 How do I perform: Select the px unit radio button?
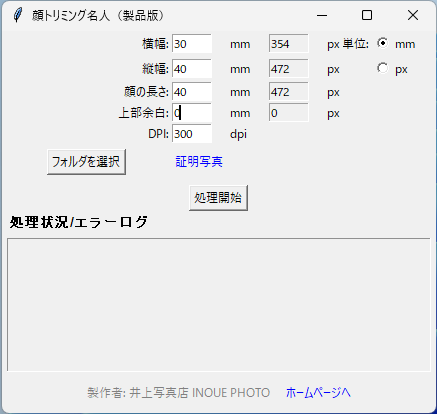tap(383, 68)
